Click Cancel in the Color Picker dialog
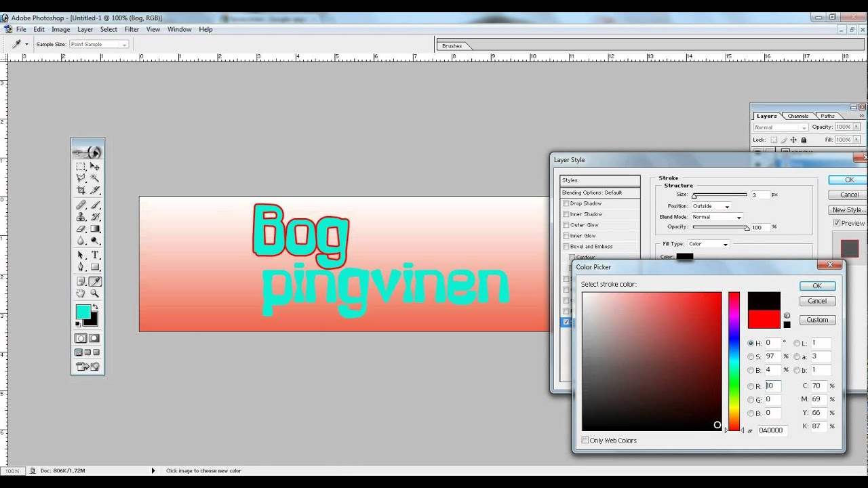The image size is (868, 488). 817,301
